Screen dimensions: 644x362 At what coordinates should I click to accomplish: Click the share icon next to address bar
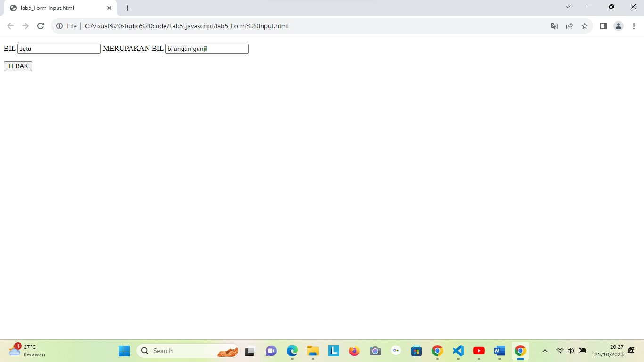pyautogui.click(x=570, y=26)
